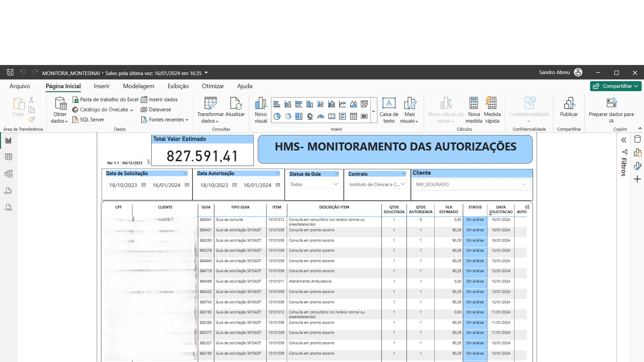Open the Cliente NM_SEGURADO dropdown

471,184
